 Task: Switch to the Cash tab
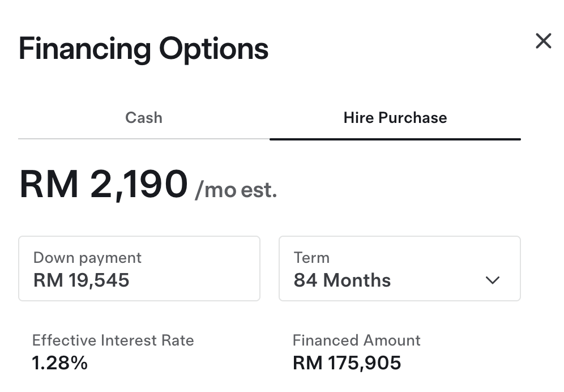coord(143,118)
